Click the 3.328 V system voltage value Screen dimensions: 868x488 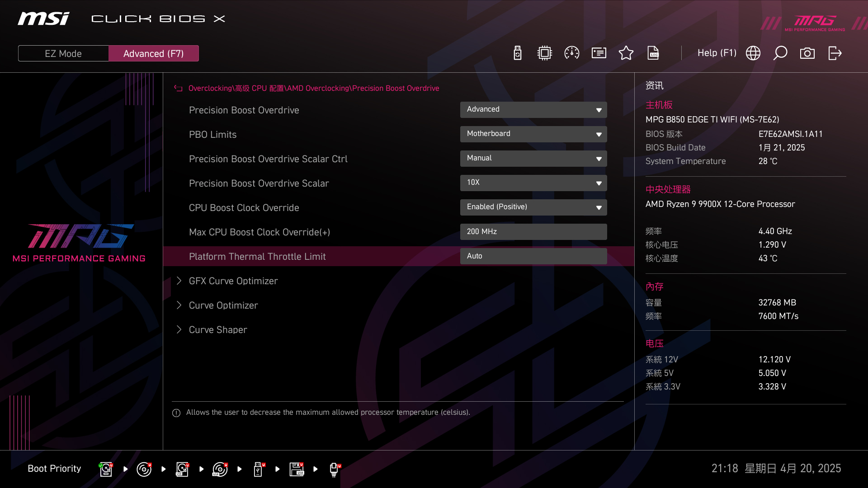pyautogui.click(x=772, y=387)
